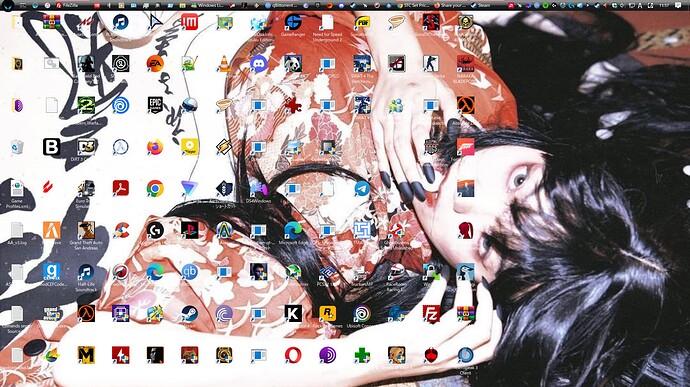690x387 pixels.
Task: Open the PlayStation logo shortcut
Action: (190, 230)
